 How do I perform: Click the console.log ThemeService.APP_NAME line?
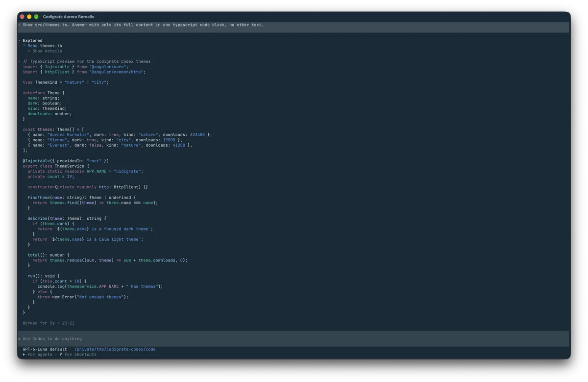[x=100, y=286]
